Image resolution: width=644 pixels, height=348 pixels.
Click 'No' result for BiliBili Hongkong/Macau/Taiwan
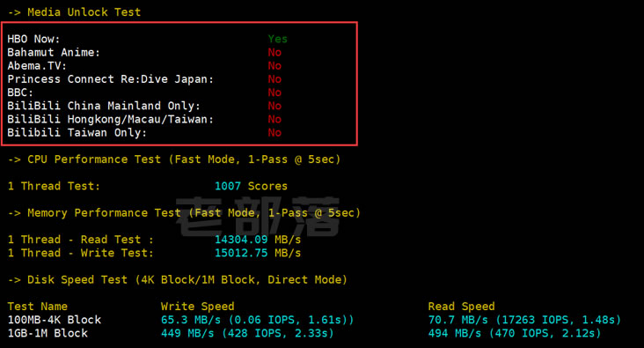click(274, 119)
